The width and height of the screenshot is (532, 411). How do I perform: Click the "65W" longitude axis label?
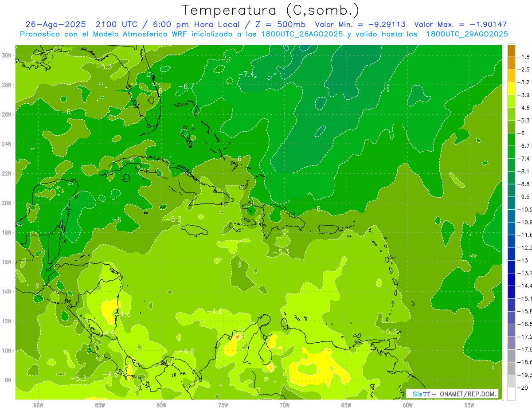346,405
